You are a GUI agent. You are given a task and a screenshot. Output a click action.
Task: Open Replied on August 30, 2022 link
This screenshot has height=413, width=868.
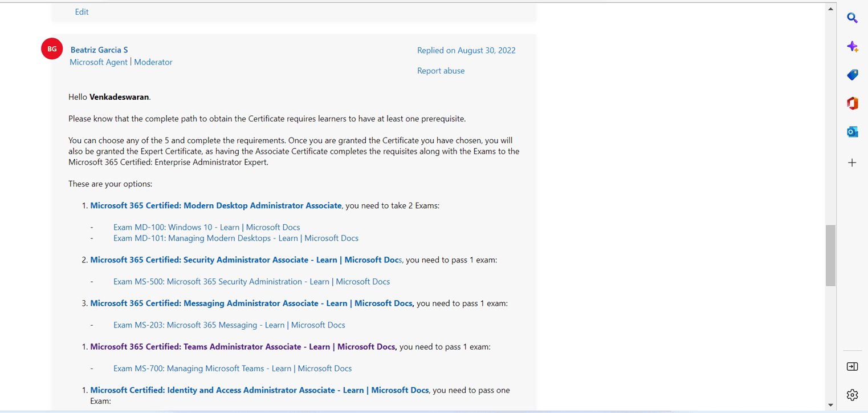tap(466, 50)
